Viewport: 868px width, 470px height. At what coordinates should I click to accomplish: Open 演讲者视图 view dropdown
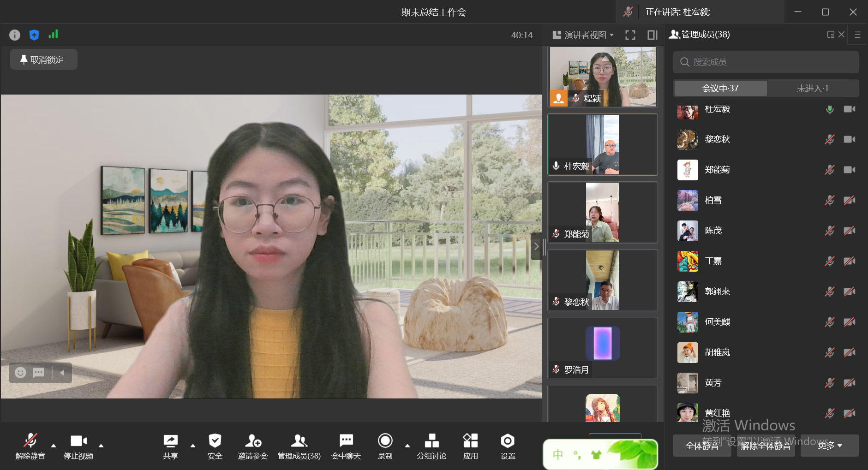pyautogui.click(x=583, y=35)
